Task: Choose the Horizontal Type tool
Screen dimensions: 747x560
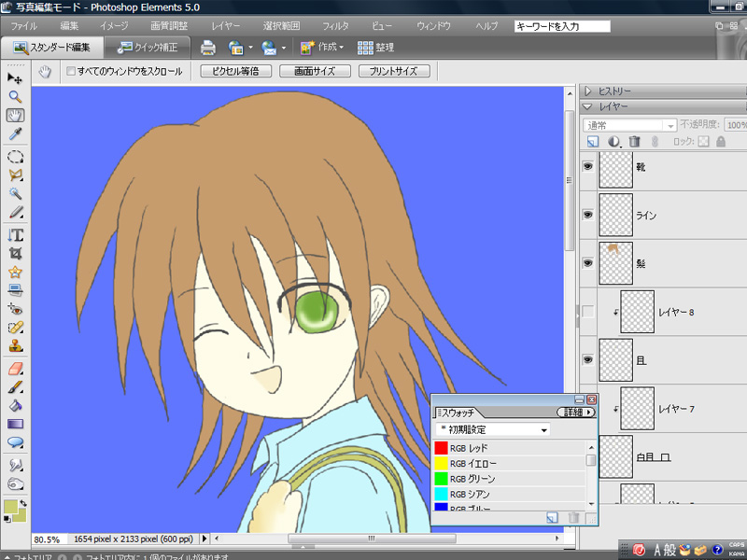Action: (15, 233)
